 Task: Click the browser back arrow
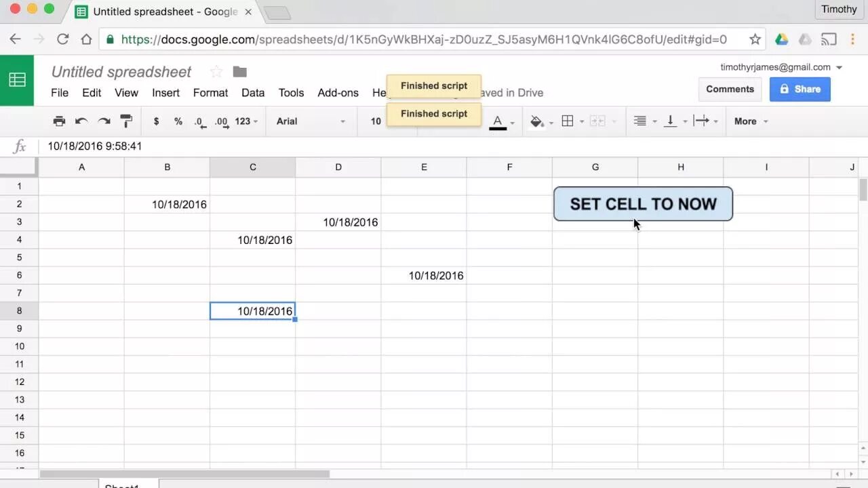[x=15, y=39]
